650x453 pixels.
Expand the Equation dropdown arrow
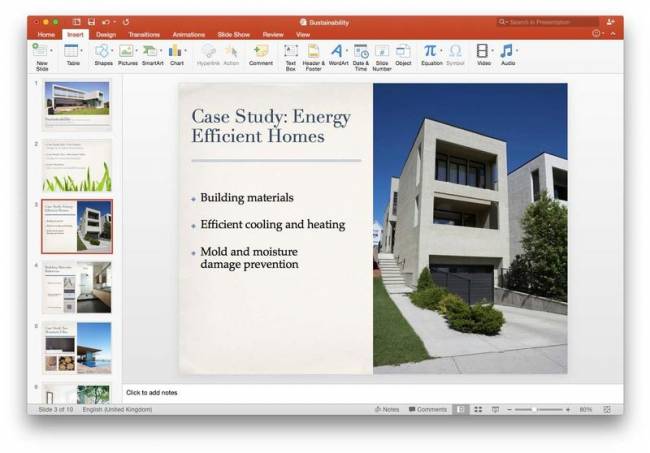click(441, 51)
